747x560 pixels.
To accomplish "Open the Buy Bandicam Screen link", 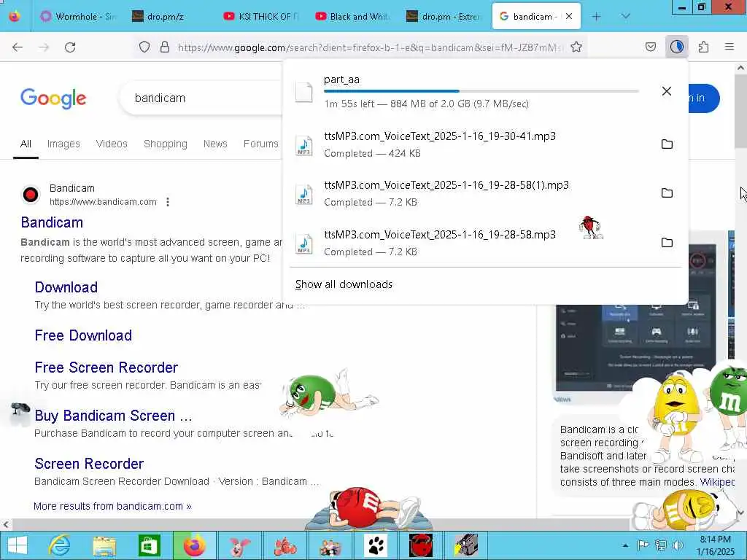I will coord(113,416).
